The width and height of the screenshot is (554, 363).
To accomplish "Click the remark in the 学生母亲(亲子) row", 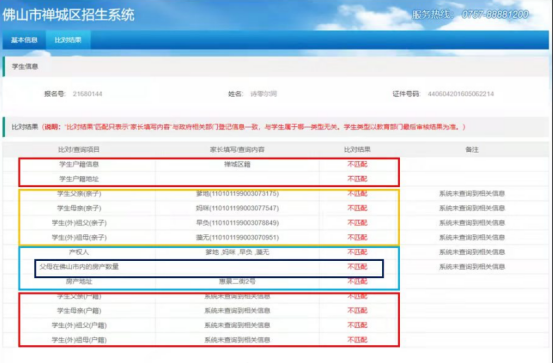I will [472, 208].
